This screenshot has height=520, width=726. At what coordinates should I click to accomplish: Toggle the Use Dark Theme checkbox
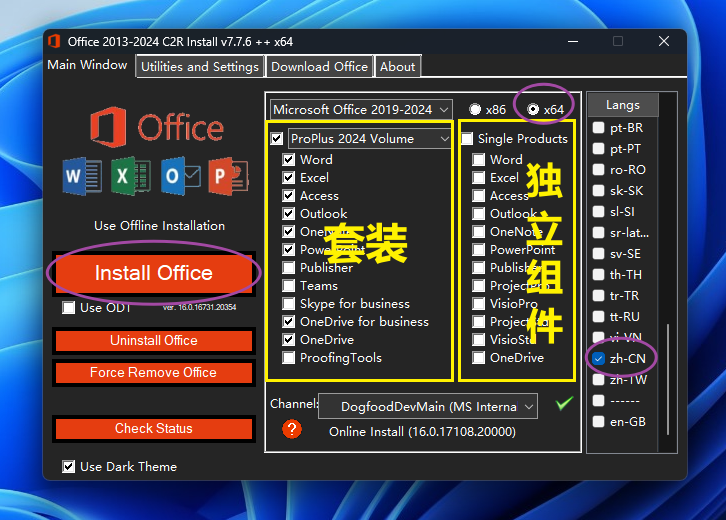point(69,466)
